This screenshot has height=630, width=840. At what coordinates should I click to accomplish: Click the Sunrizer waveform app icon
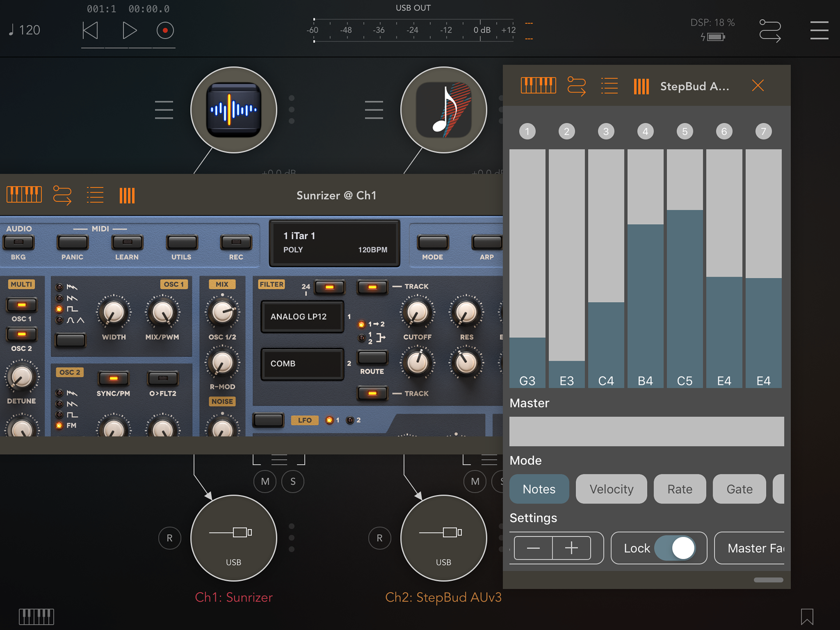[x=234, y=110]
